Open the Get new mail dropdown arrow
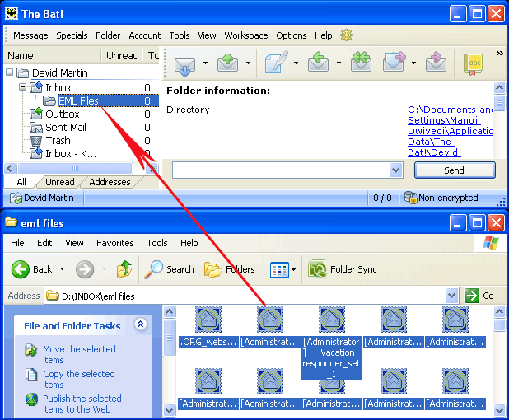The image size is (509, 420). pos(205,63)
